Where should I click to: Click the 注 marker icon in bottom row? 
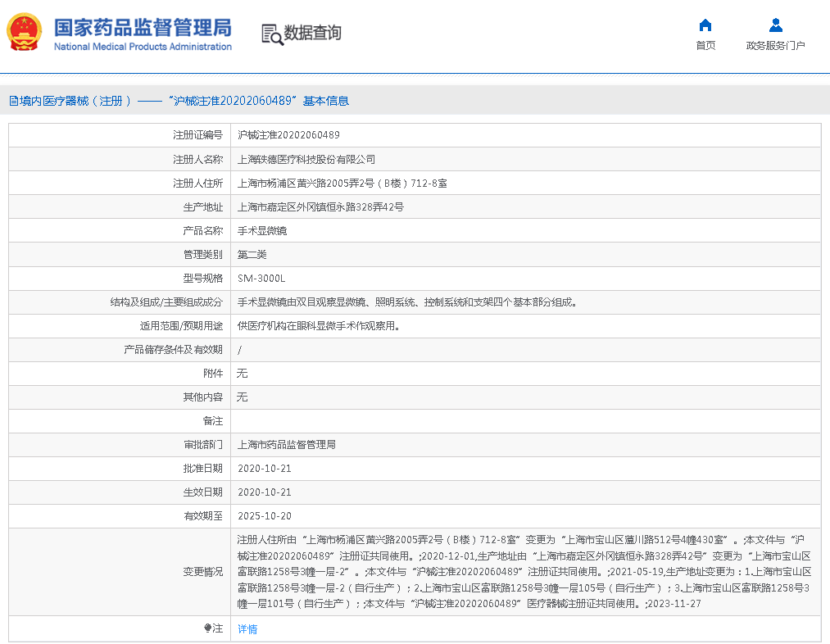208,628
